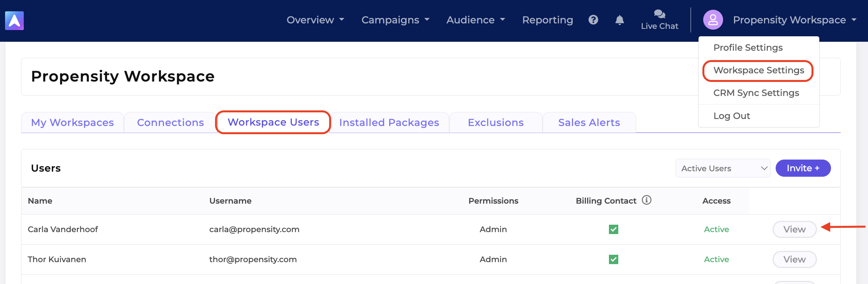
Task: Select Profile Settings from the menu
Action: (x=748, y=48)
